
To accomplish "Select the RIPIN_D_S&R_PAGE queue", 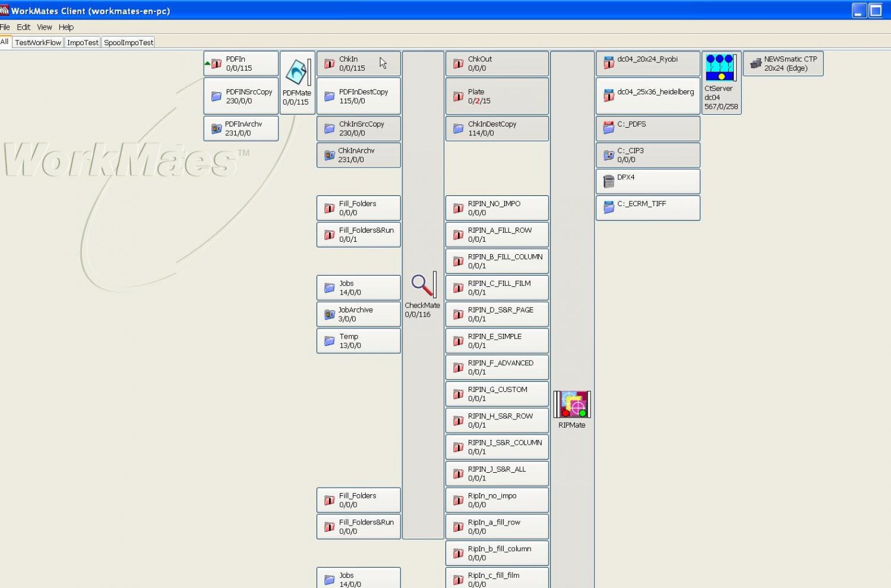I will (497, 314).
